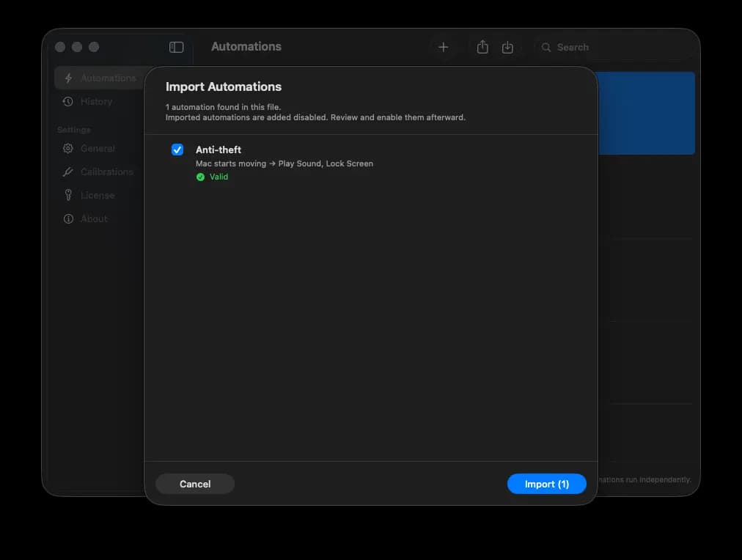
Task: Select the highlighted blue automation row behind dialog
Action: (647, 113)
